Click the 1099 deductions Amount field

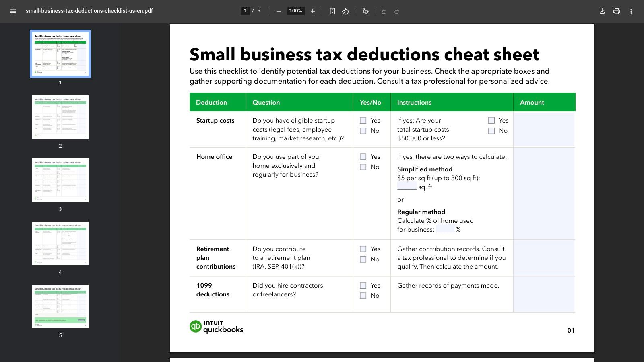tap(544, 294)
